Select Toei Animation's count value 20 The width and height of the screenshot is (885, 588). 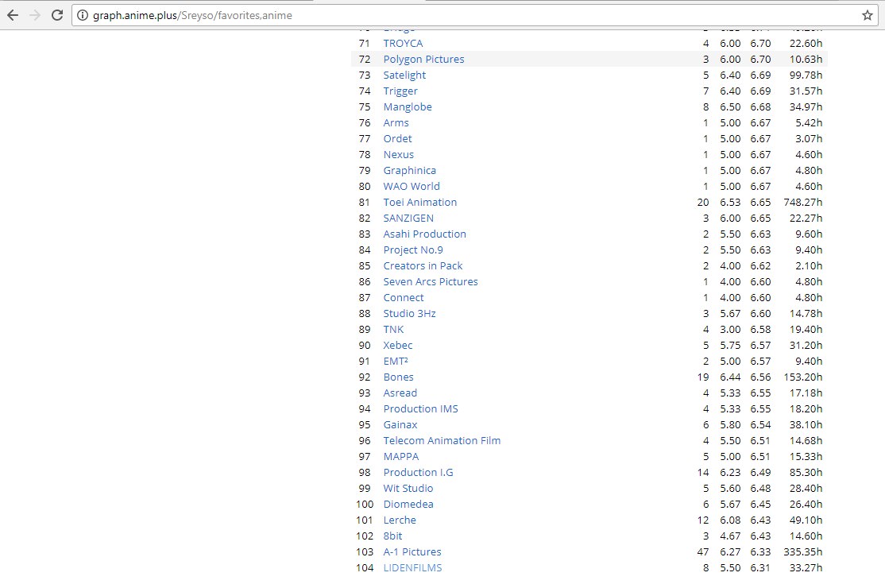[703, 202]
